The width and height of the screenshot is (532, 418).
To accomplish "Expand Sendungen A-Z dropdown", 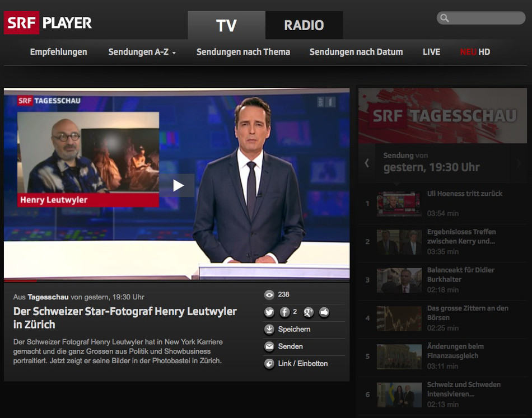I will (x=142, y=52).
